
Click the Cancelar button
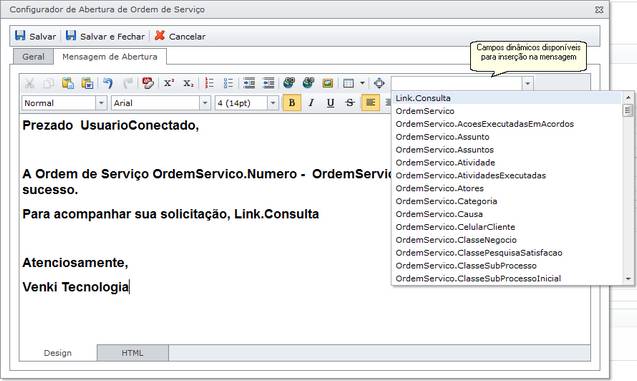(180, 36)
